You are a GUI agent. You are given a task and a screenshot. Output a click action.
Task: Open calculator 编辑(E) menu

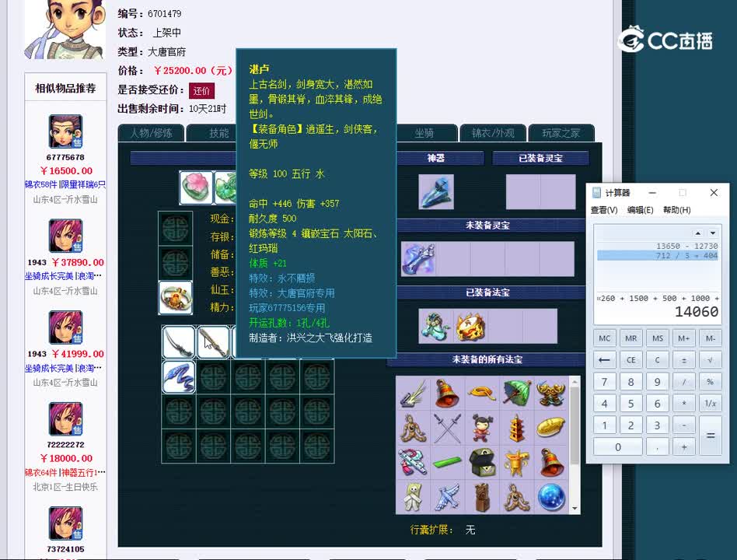point(640,210)
